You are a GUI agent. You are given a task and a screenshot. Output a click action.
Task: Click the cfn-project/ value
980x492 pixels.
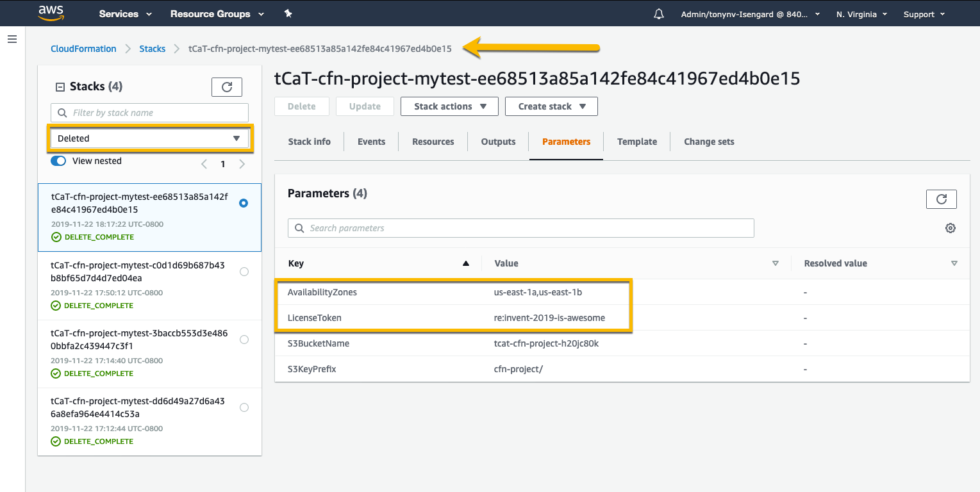[x=519, y=369]
